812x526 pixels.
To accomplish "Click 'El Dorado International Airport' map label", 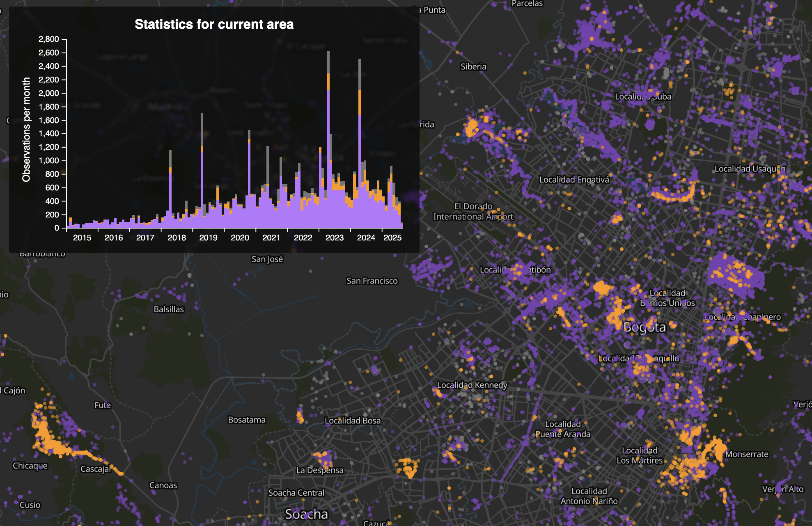I will 473,211.
